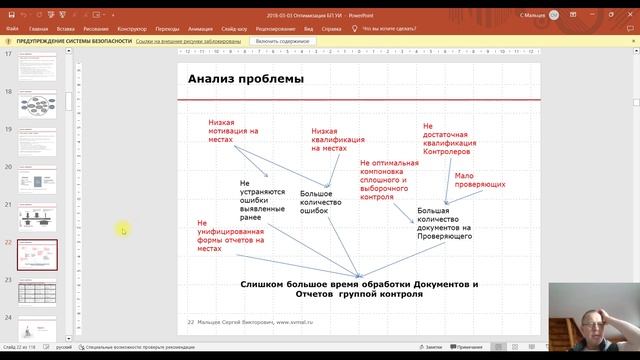Image resolution: width=640 pixels, height=360 pixels.
Task: Switch to the Анимация tab
Action: click(x=200, y=29)
